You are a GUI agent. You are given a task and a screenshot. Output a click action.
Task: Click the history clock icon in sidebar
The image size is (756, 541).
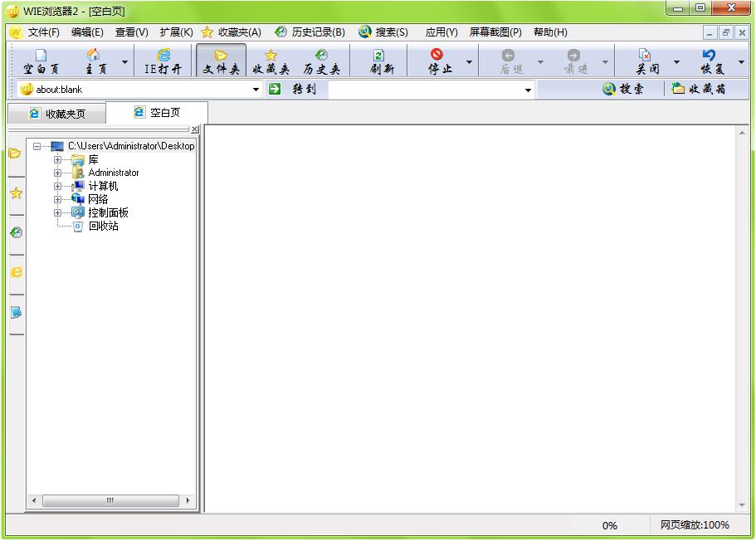click(x=16, y=233)
